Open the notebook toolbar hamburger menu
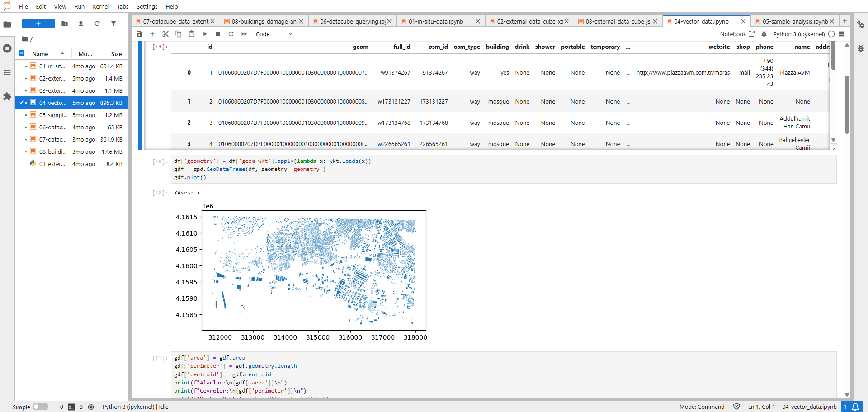The image size is (868, 412). (x=842, y=34)
